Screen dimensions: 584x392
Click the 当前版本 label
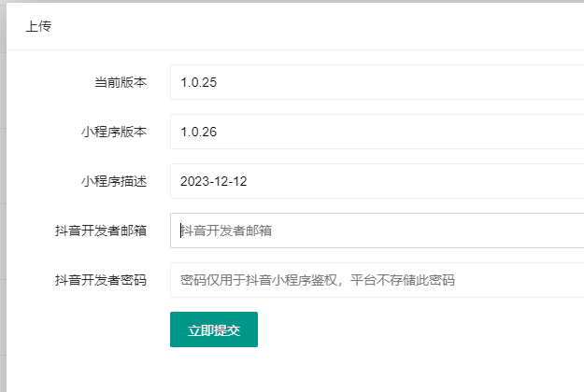point(121,82)
